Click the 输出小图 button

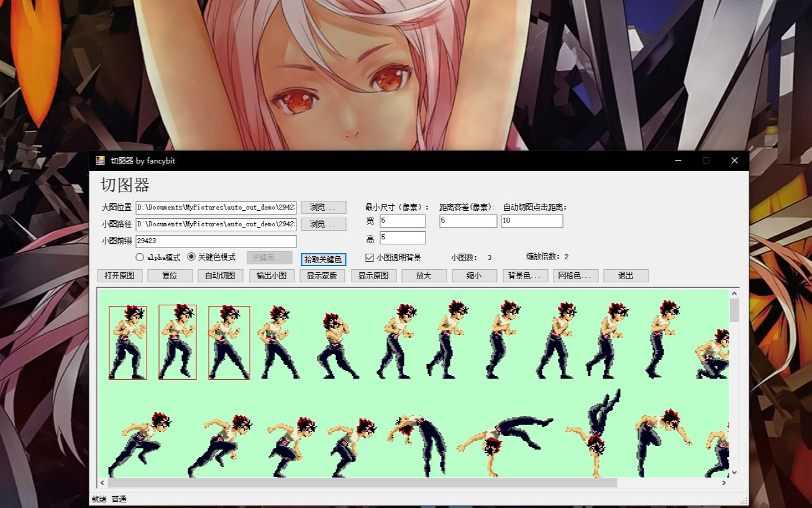click(x=271, y=275)
